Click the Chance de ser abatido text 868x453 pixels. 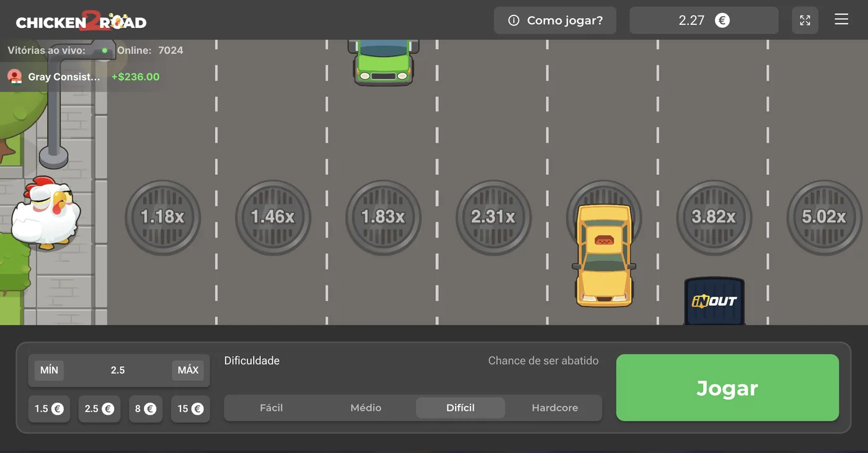(x=543, y=361)
